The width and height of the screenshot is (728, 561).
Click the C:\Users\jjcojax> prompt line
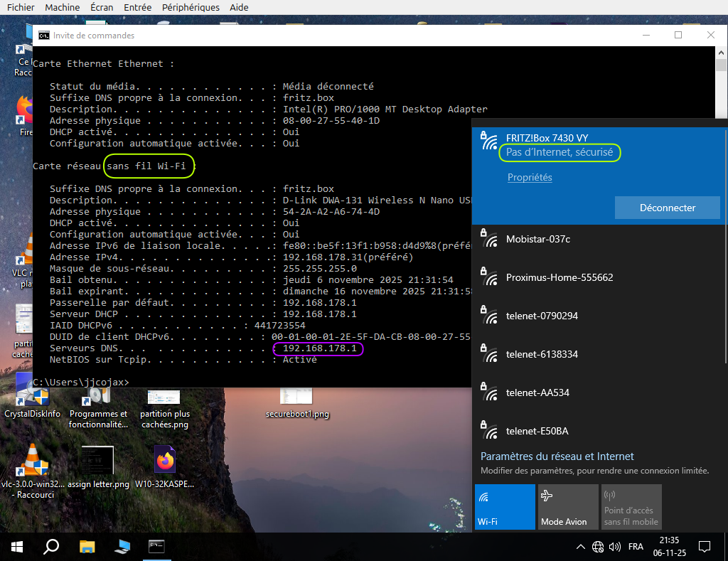click(81, 383)
